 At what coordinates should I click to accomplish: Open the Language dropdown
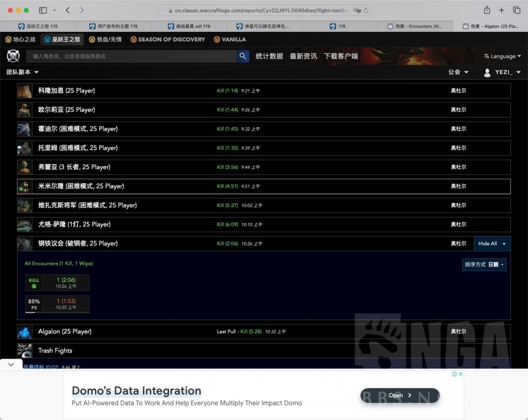click(502, 56)
